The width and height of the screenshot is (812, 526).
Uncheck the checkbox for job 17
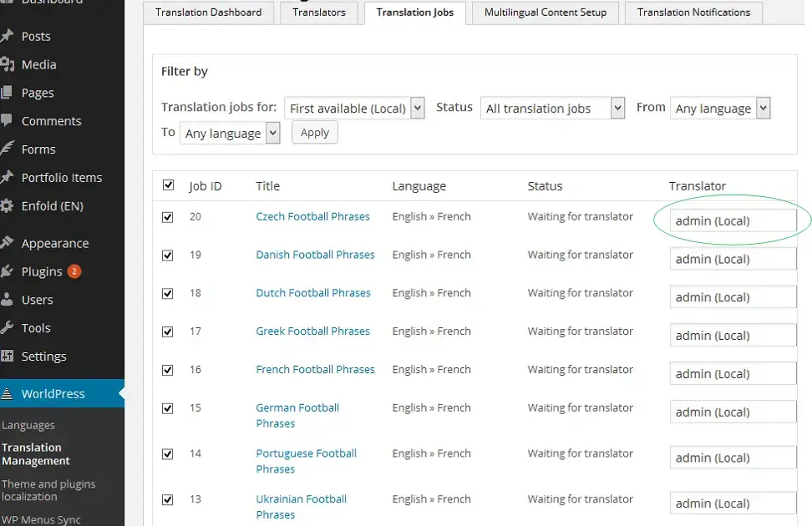point(167,331)
